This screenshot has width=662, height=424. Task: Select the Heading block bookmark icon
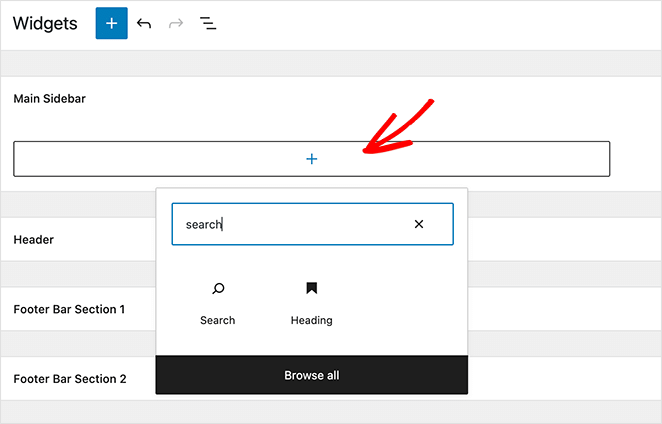[x=311, y=289]
